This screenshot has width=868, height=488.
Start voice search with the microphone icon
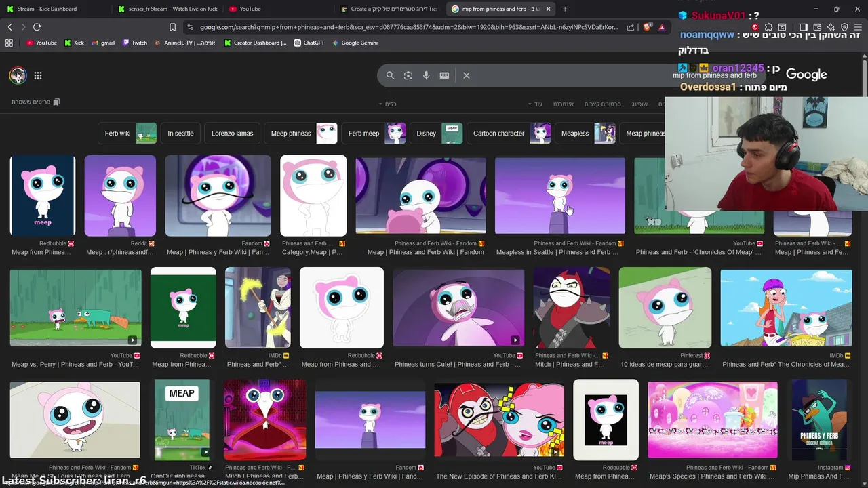tap(426, 75)
